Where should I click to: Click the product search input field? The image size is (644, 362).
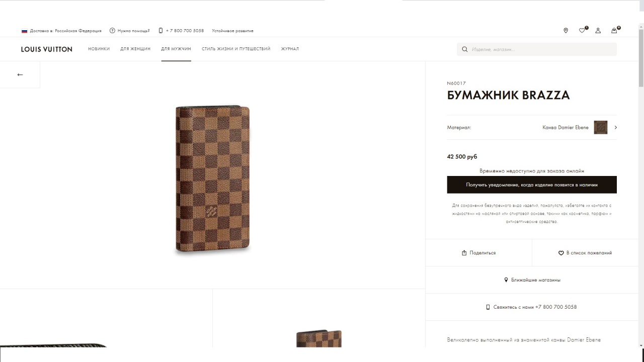click(x=541, y=49)
